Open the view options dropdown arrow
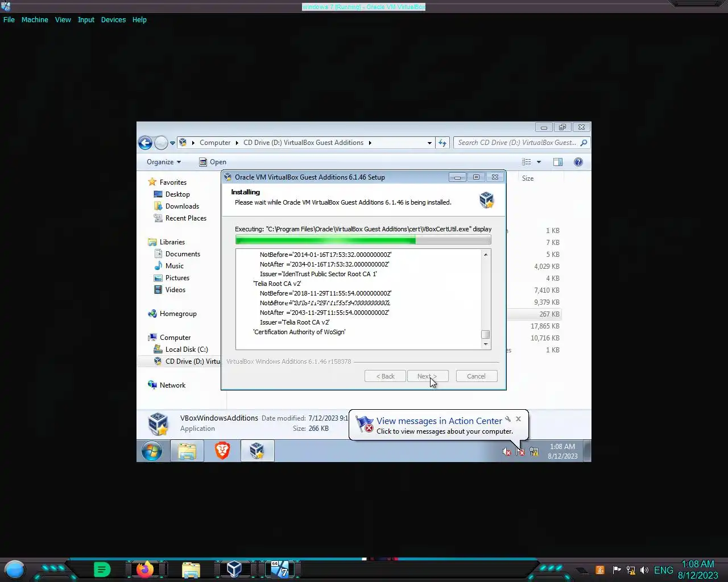The height and width of the screenshot is (582, 728). [539, 162]
